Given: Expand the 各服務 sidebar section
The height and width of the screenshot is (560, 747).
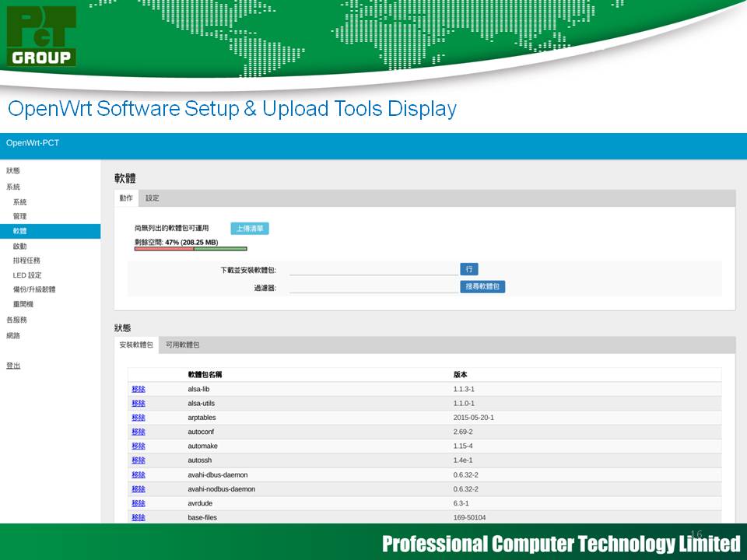Looking at the screenshot, I should pos(16,320).
